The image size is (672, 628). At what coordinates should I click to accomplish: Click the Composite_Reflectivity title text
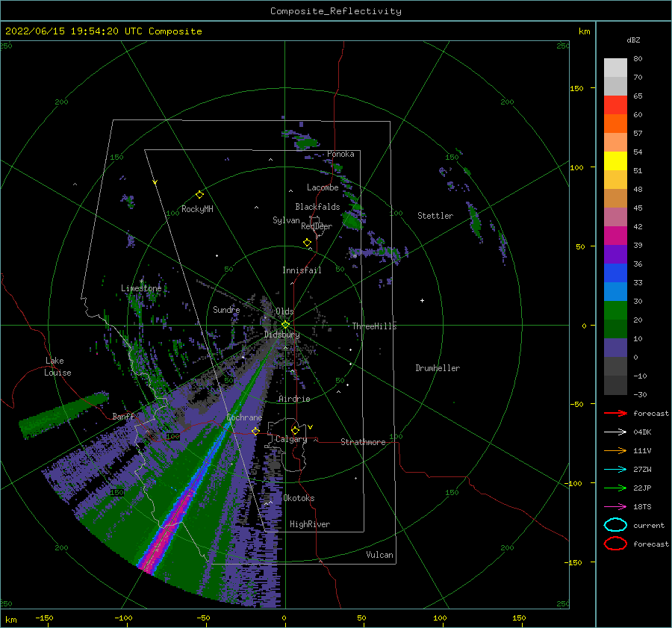click(335, 11)
